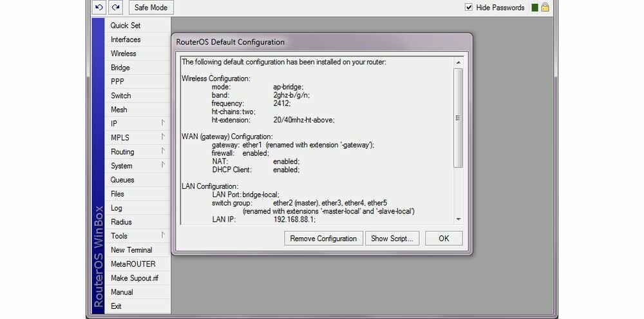
Task: Expand the IP submenu
Action: [137, 123]
